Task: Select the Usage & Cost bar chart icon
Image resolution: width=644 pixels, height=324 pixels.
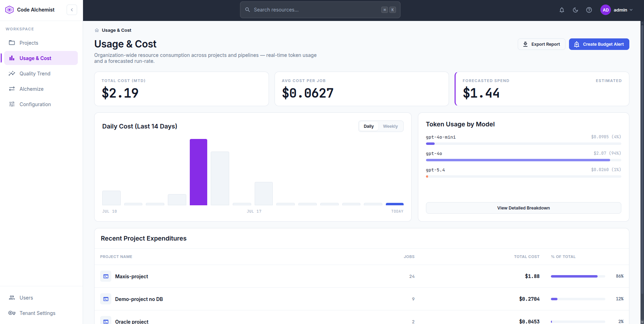Action: [12, 58]
